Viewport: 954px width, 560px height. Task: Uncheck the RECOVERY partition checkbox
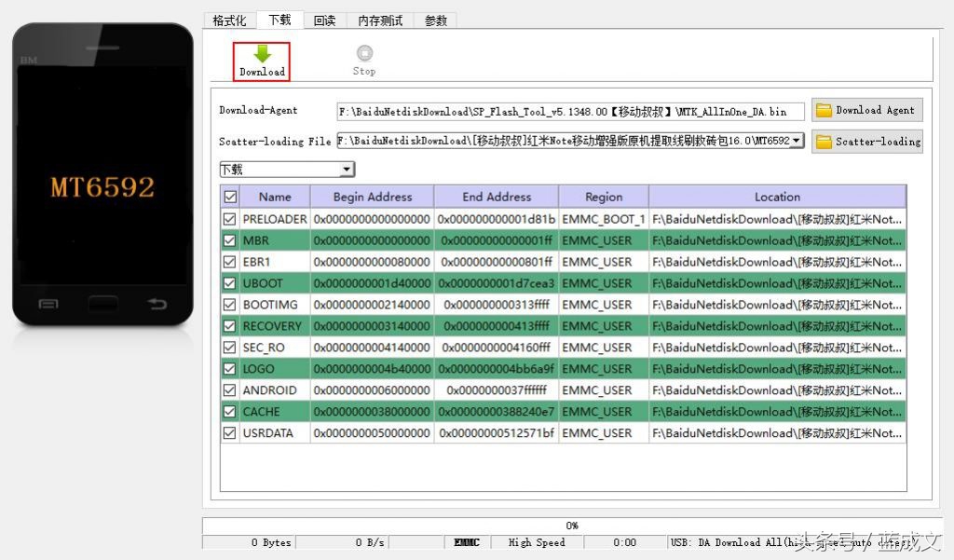229,325
